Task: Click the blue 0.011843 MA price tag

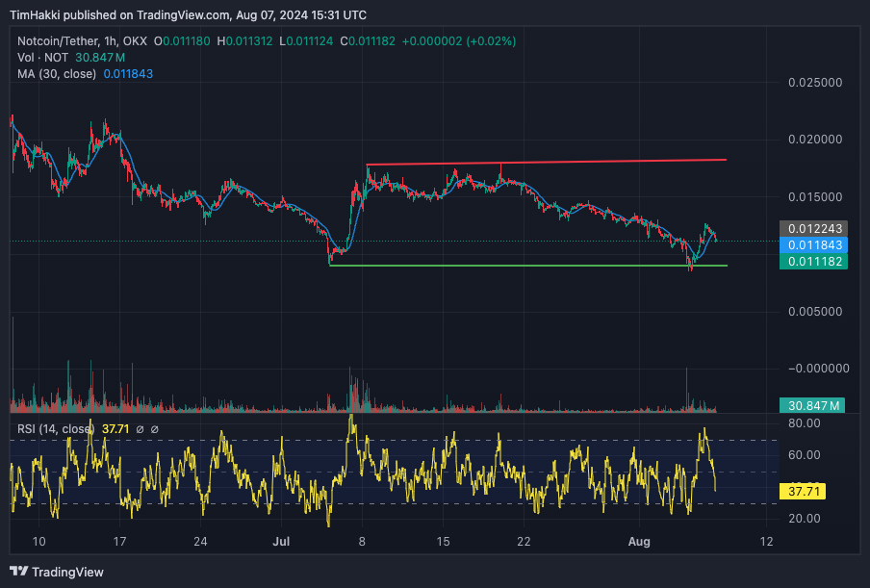Action: 813,245
